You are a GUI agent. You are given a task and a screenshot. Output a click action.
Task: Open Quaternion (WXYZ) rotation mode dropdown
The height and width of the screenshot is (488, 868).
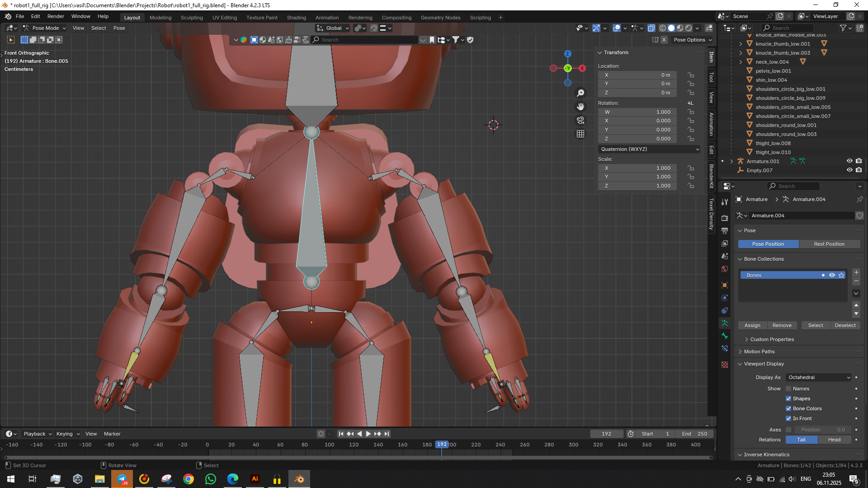pos(649,149)
